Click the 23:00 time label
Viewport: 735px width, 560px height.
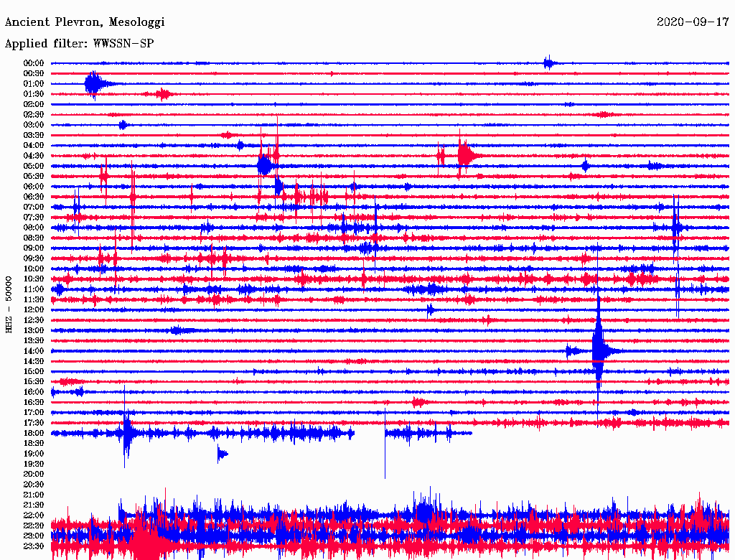[34, 536]
